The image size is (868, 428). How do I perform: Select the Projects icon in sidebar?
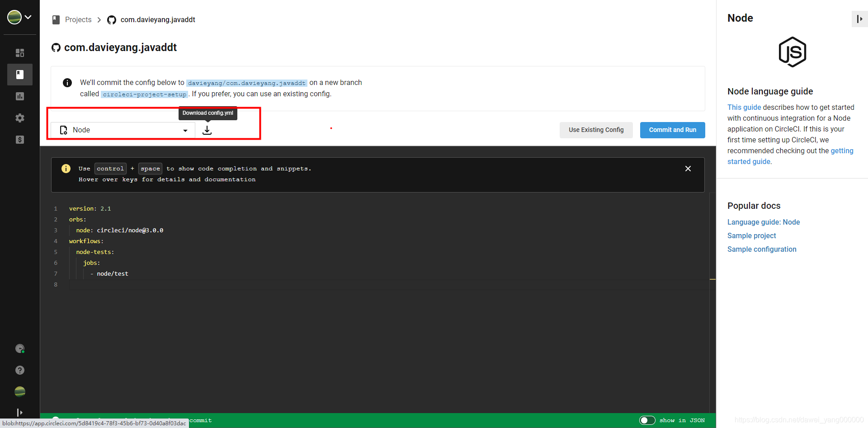click(x=20, y=75)
